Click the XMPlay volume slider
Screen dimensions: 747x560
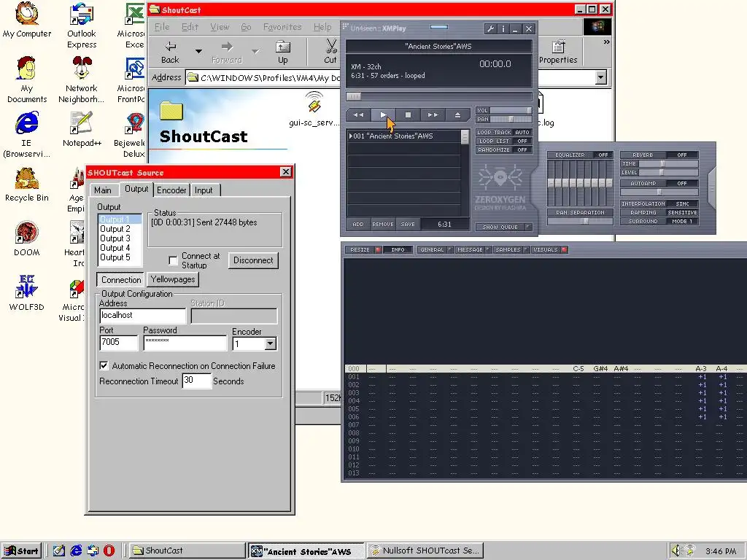[511, 111]
